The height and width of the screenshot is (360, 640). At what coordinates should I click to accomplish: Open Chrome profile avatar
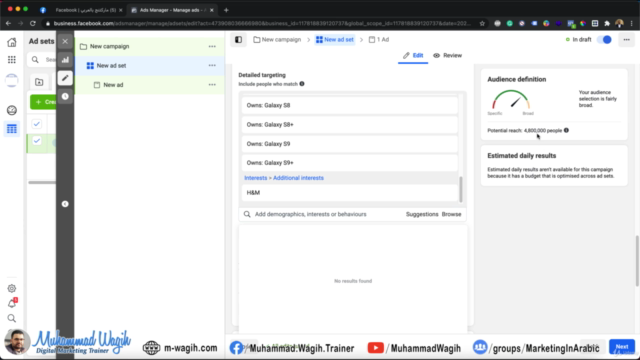click(620, 24)
